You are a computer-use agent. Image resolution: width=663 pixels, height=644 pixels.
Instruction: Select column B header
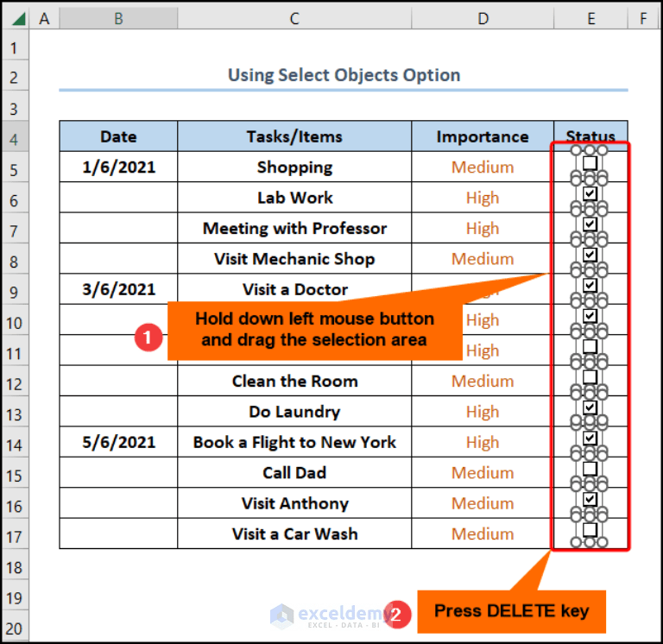[118, 19]
